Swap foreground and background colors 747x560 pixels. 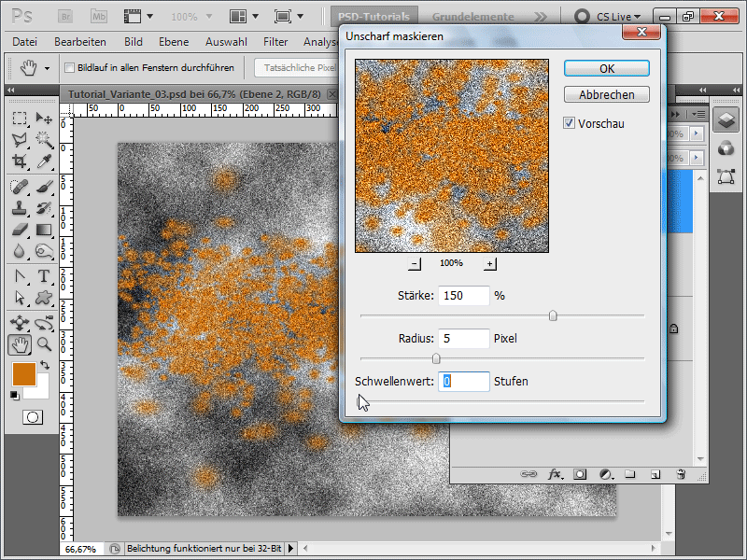coord(45,365)
